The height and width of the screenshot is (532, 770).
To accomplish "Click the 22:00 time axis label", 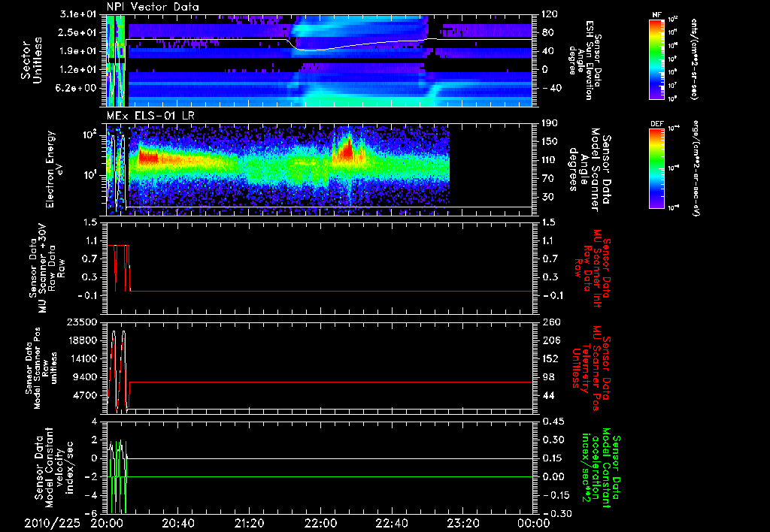I will pos(320,523).
